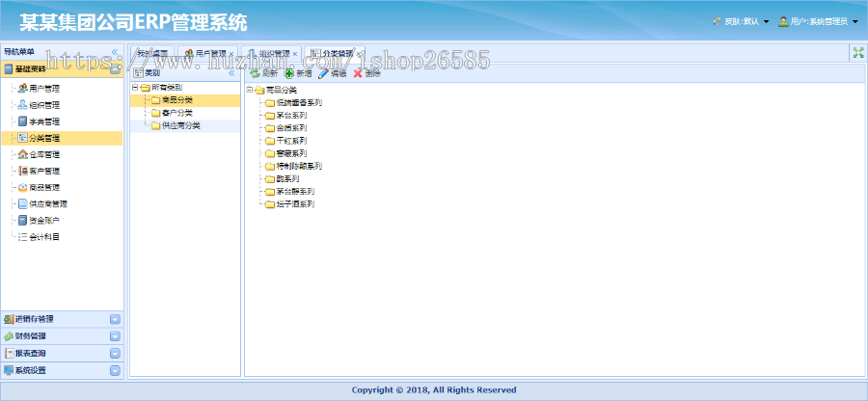Open 仓库管理 from the sidebar
Viewport: 868px width, 401px height.
[43, 154]
